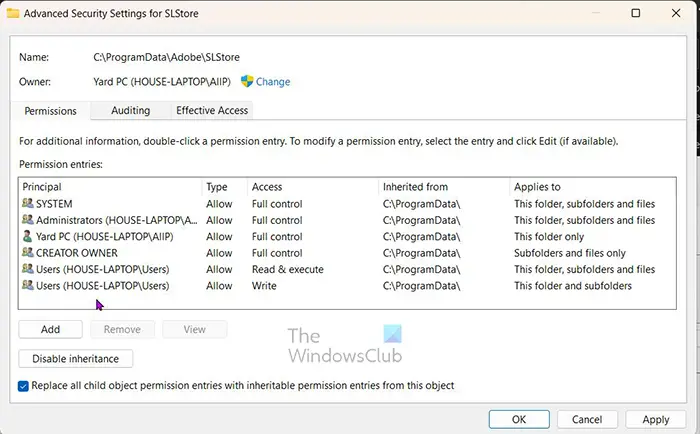The image size is (700, 434).
Task: Open the Effective Access tab
Action: pyautogui.click(x=212, y=110)
